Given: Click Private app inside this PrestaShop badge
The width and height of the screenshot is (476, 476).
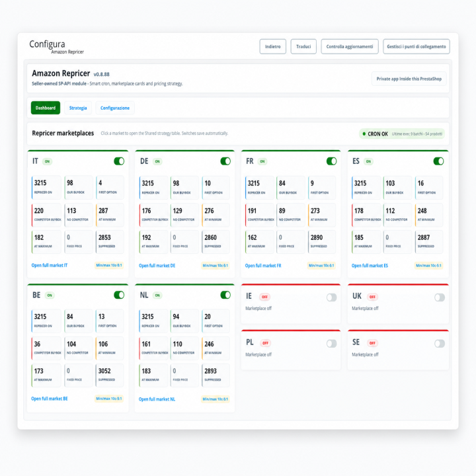Looking at the screenshot, I should pyautogui.click(x=409, y=79).
